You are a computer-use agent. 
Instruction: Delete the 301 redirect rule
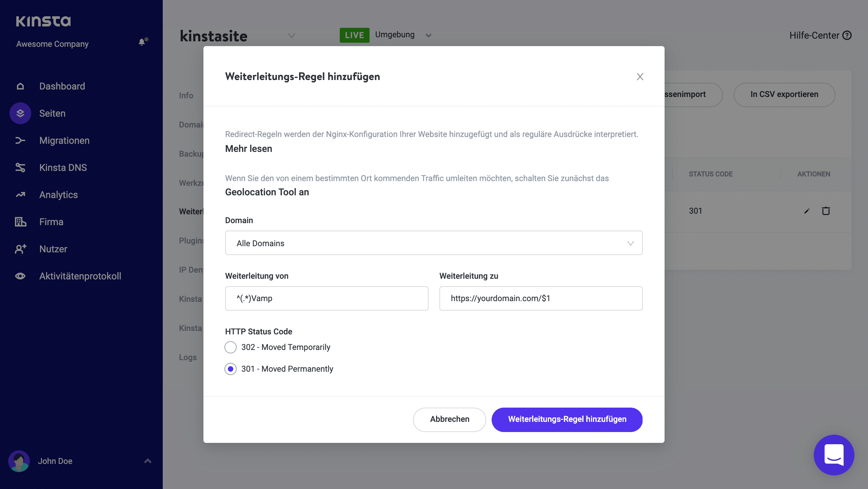[826, 211]
